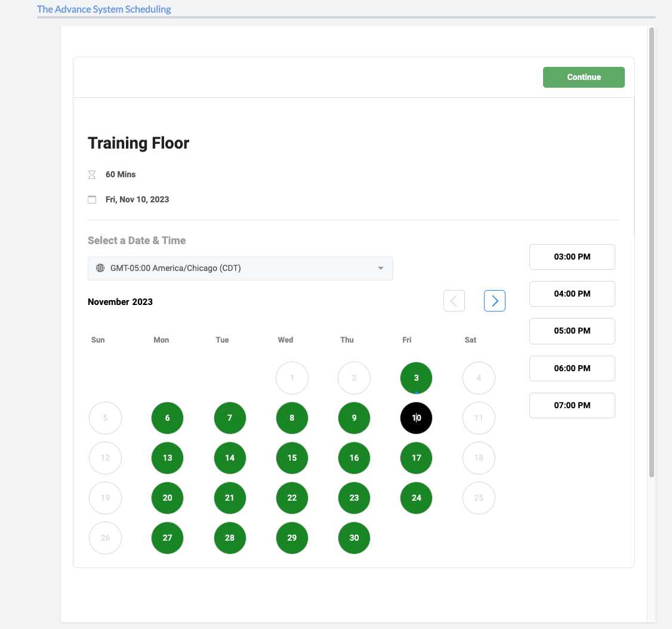Click the globe timezone icon
672x629 pixels.
pyautogui.click(x=100, y=269)
